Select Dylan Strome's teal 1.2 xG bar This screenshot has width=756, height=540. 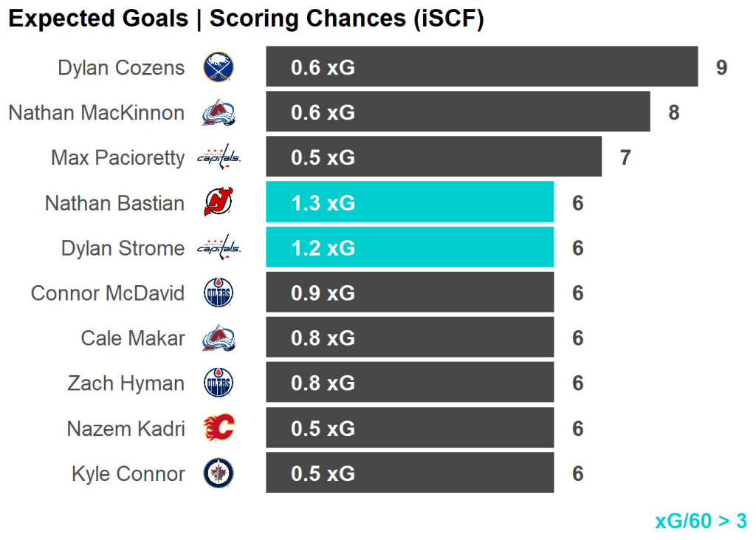pyautogui.click(x=410, y=247)
